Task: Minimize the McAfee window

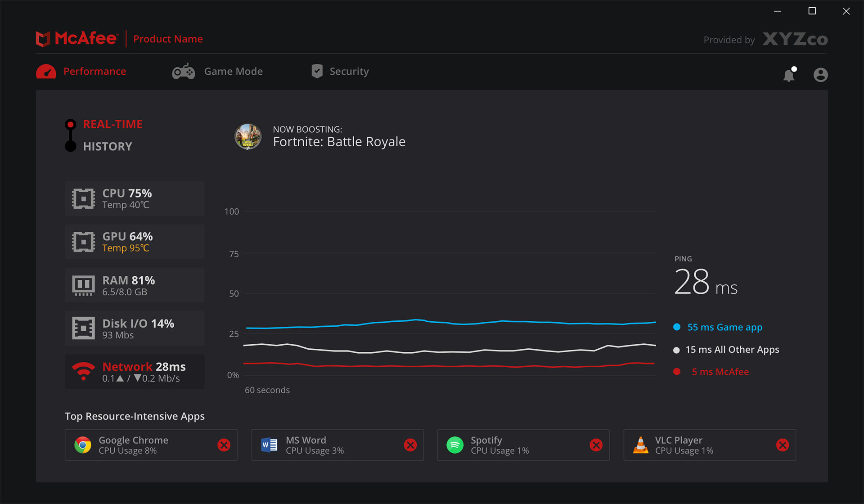Action: tap(778, 11)
